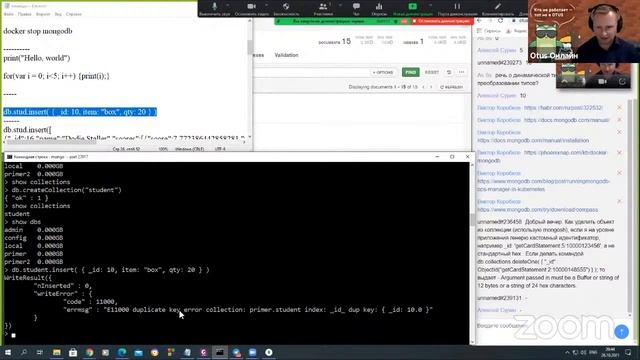Click red Stop Share button
This screenshot has height=360, width=640.
(442, 21)
